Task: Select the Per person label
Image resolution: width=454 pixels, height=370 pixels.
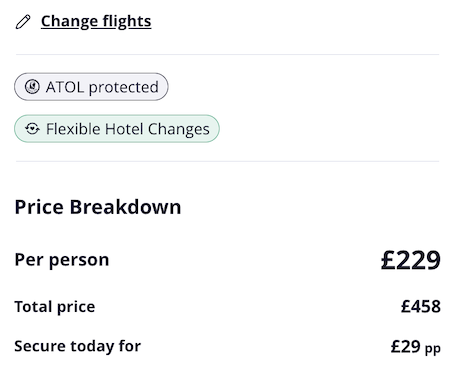Action: coord(62,260)
